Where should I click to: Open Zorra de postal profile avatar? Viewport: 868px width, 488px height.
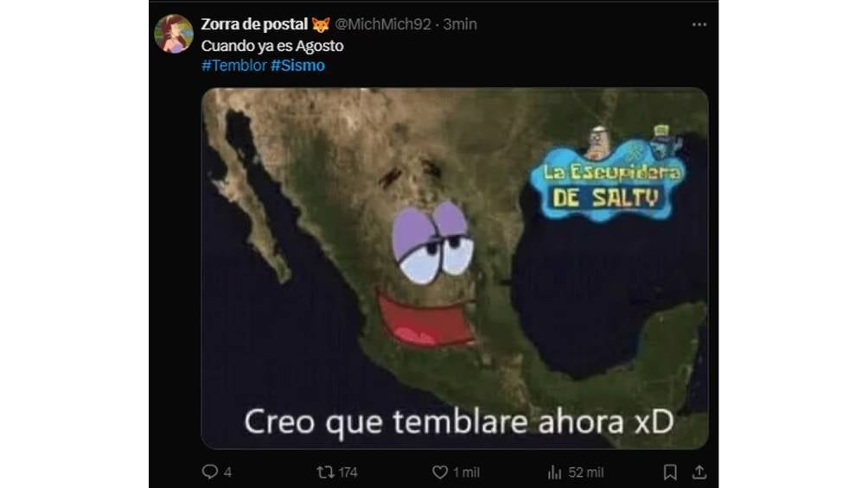coord(174,34)
